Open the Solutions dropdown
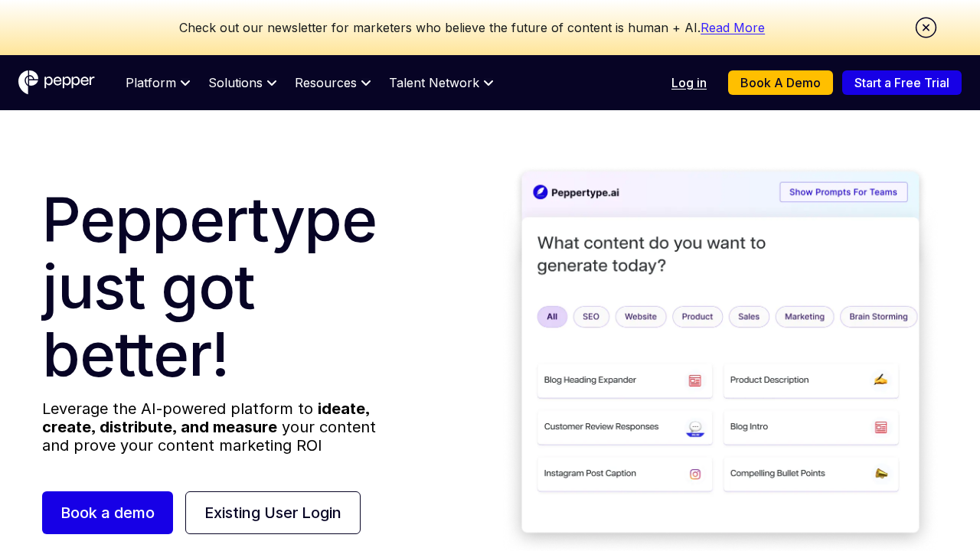This screenshot has height=551, width=980. pyautogui.click(x=242, y=83)
